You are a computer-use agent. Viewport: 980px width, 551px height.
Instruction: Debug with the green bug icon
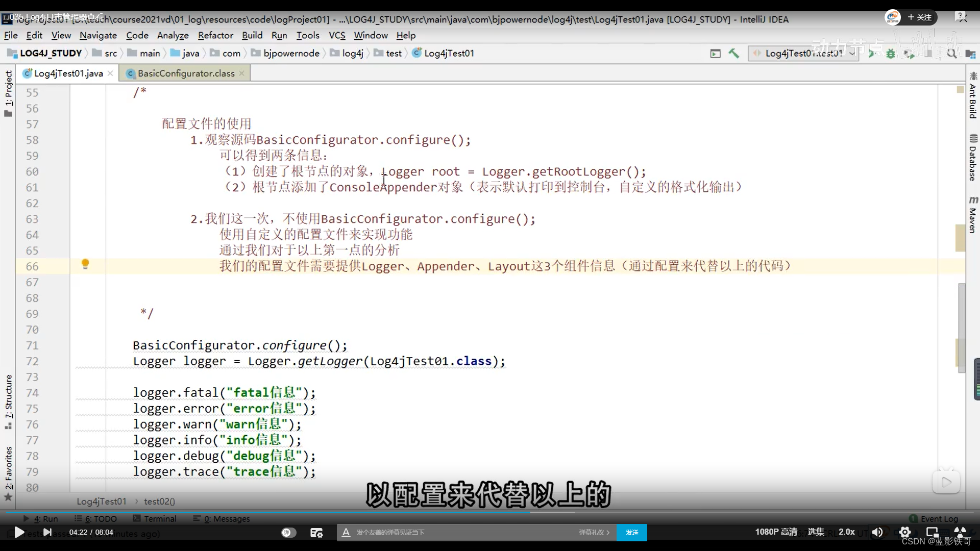(x=891, y=53)
